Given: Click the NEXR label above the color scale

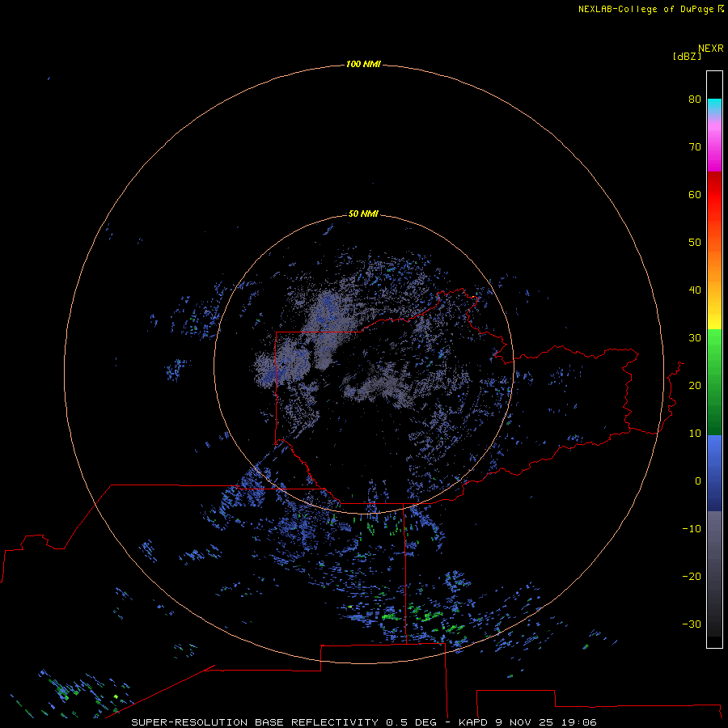Looking at the screenshot, I should pyautogui.click(x=711, y=49).
